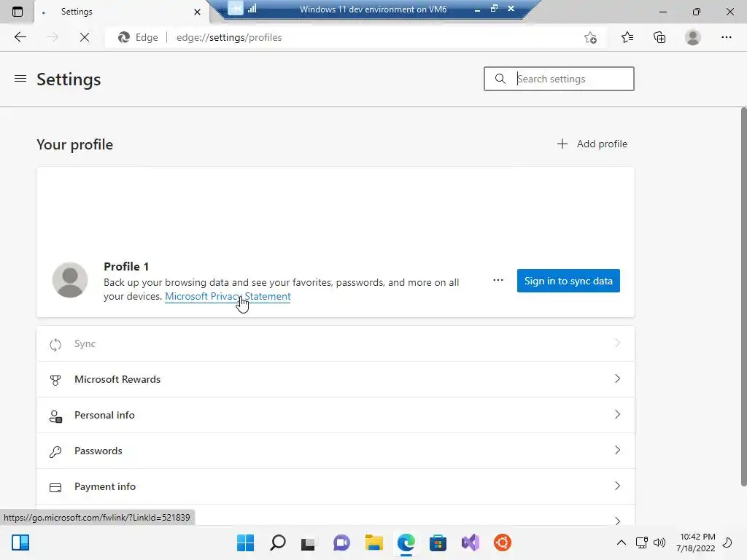Go back with the browser back arrow
This screenshot has height=560, width=747.
(20, 37)
